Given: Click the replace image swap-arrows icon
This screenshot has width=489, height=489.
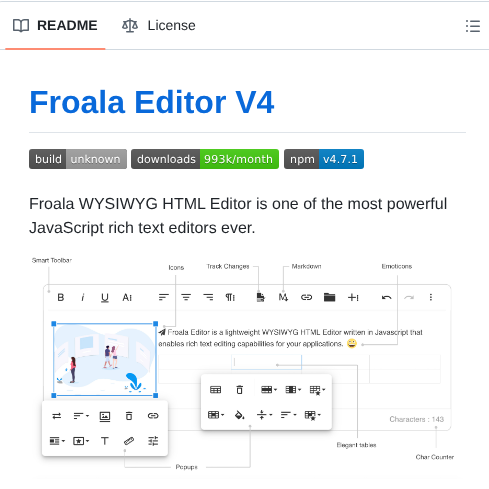Looking at the screenshot, I should point(57,416).
